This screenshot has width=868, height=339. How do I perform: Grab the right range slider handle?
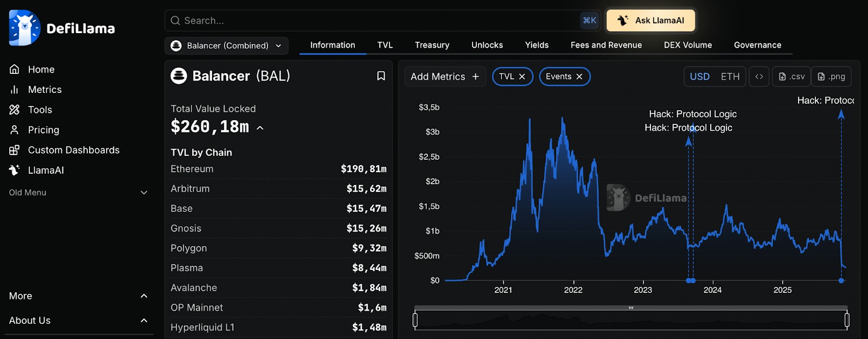[x=847, y=320]
